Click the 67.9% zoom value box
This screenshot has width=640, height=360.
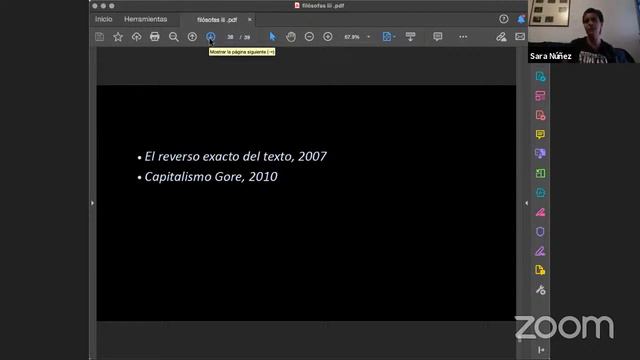pyautogui.click(x=352, y=37)
